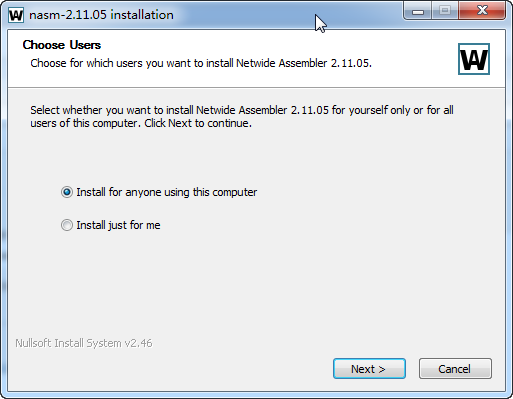Close the installer with the red X
This screenshot has height=399, width=513.
coord(482,11)
